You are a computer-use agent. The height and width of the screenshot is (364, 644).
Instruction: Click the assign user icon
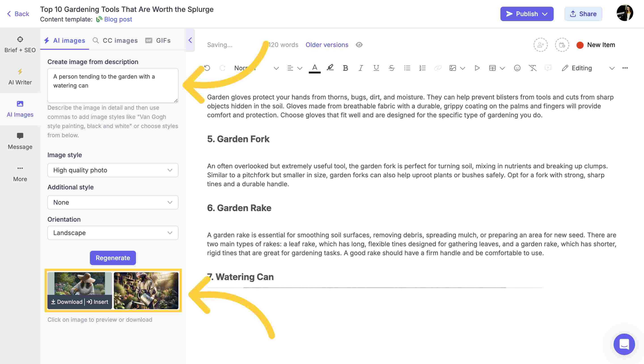pos(540,45)
